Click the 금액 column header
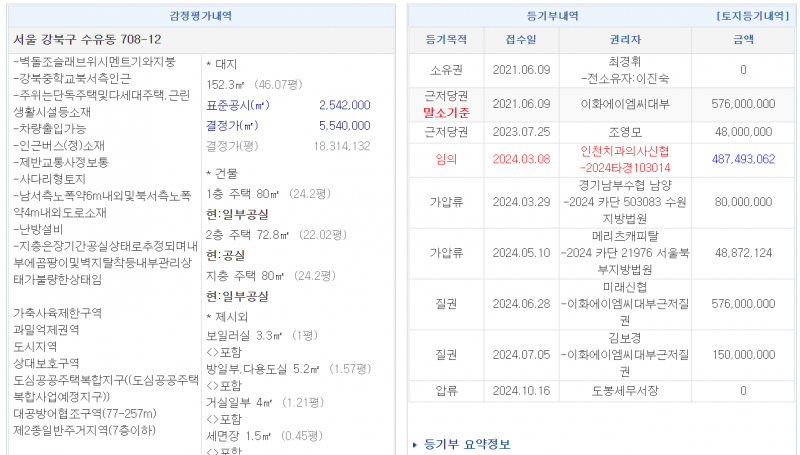 [x=743, y=40]
